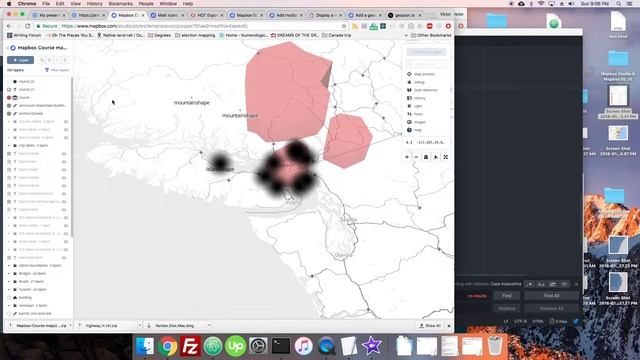Expand the Marine labels layer folder
The height and width of the screenshot is (360, 640).
(x=9, y=138)
